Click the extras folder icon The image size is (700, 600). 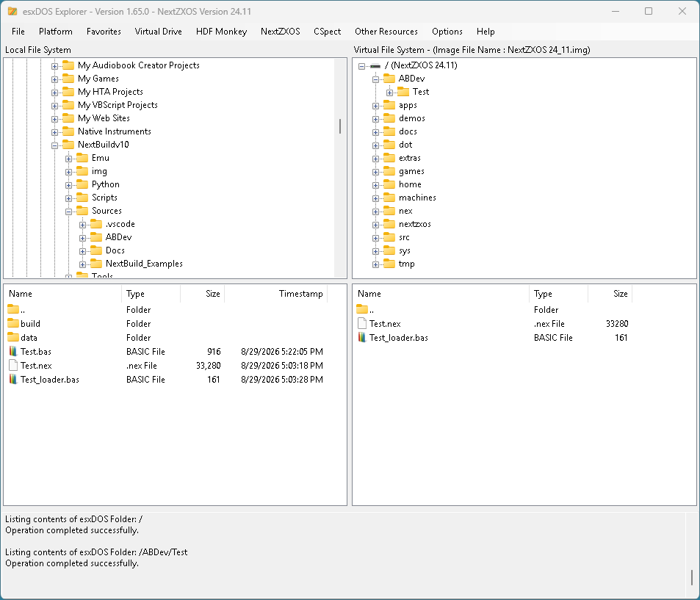pyautogui.click(x=389, y=158)
